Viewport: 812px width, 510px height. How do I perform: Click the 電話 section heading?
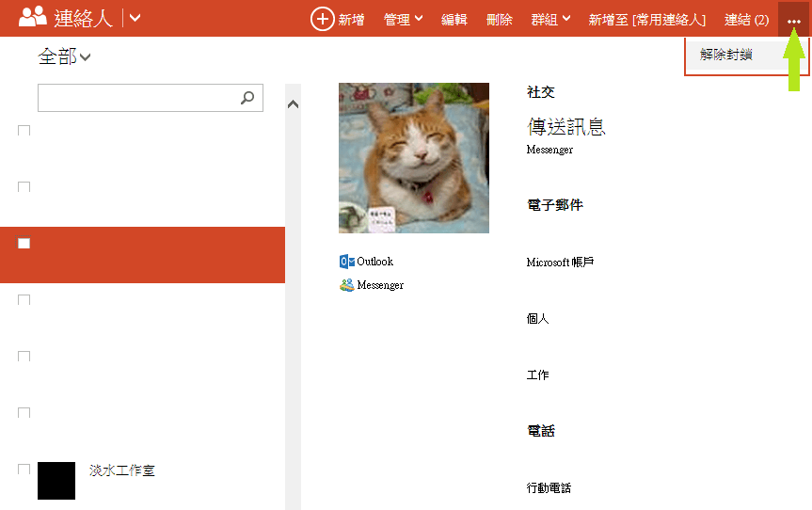(541, 431)
